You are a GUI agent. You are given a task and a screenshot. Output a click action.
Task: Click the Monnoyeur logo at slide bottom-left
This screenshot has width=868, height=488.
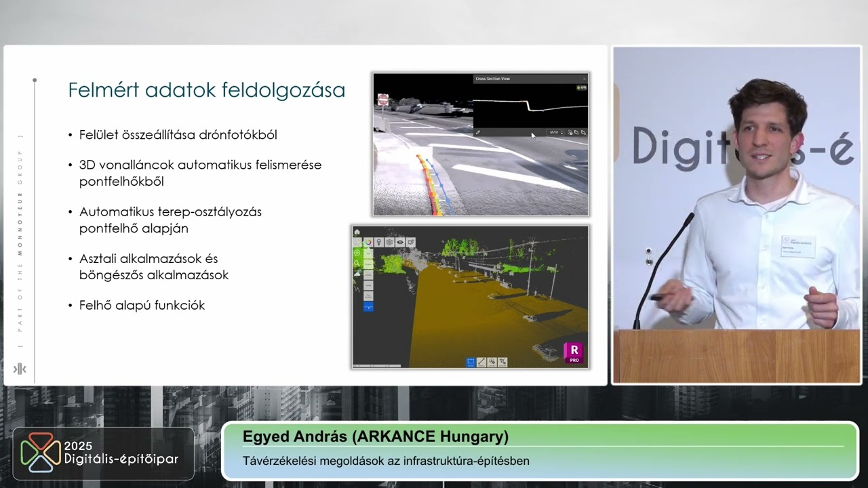coord(20,369)
